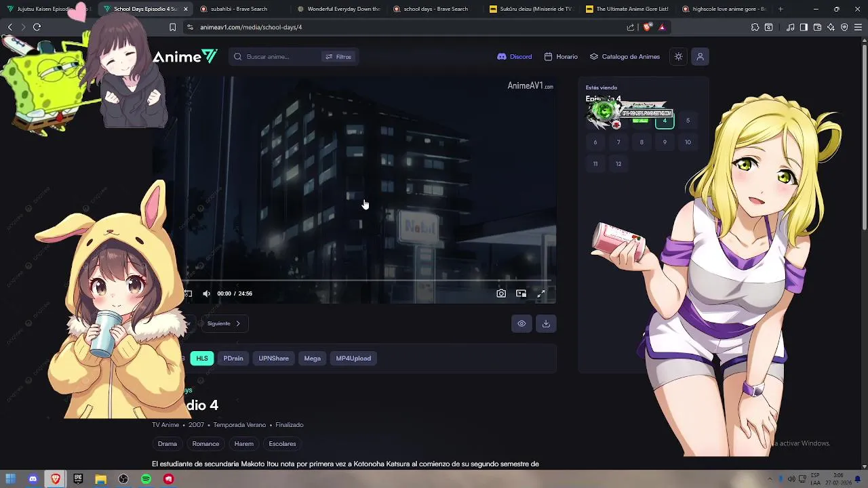
Task: Open Epic Games Launcher from the taskbar
Action: (x=78, y=479)
